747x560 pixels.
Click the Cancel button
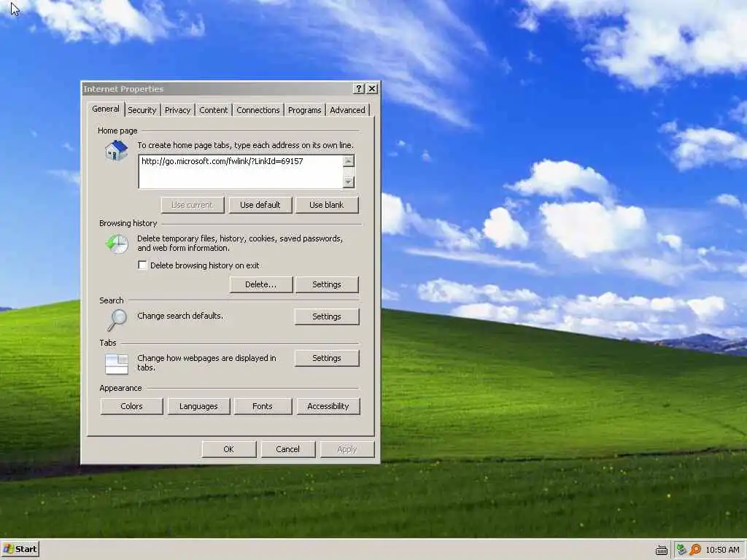(x=287, y=449)
